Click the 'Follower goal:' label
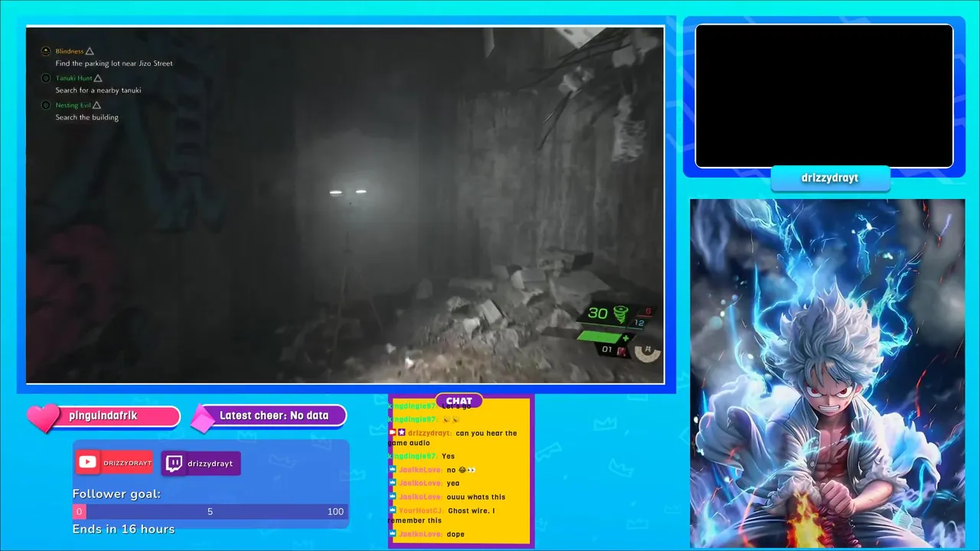The height and width of the screenshot is (551, 980). coord(116,494)
